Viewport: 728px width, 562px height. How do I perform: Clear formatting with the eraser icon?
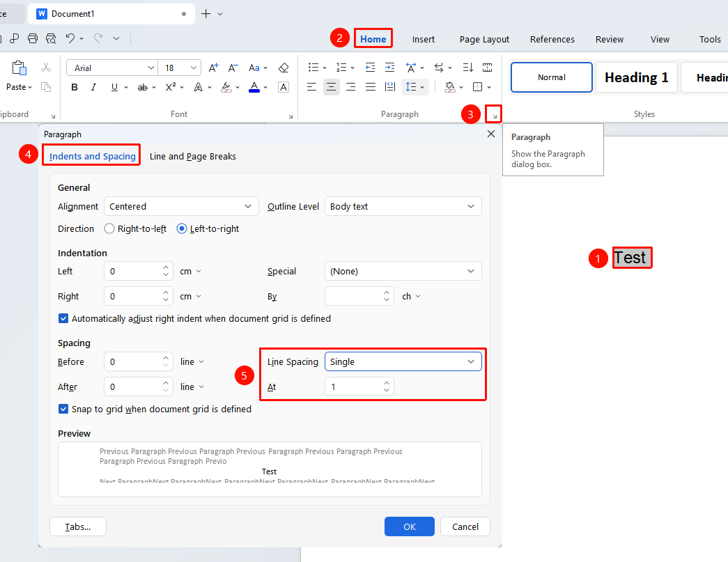tap(284, 68)
